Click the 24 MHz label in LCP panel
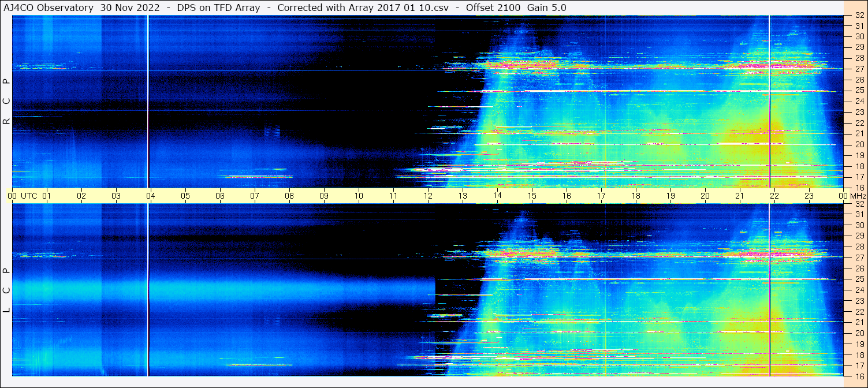 point(859,290)
